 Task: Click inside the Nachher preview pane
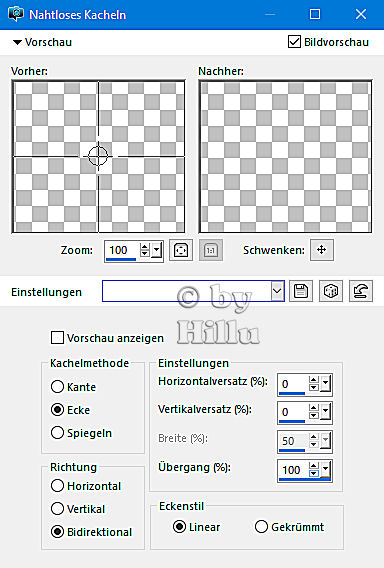[x=285, y=156]
